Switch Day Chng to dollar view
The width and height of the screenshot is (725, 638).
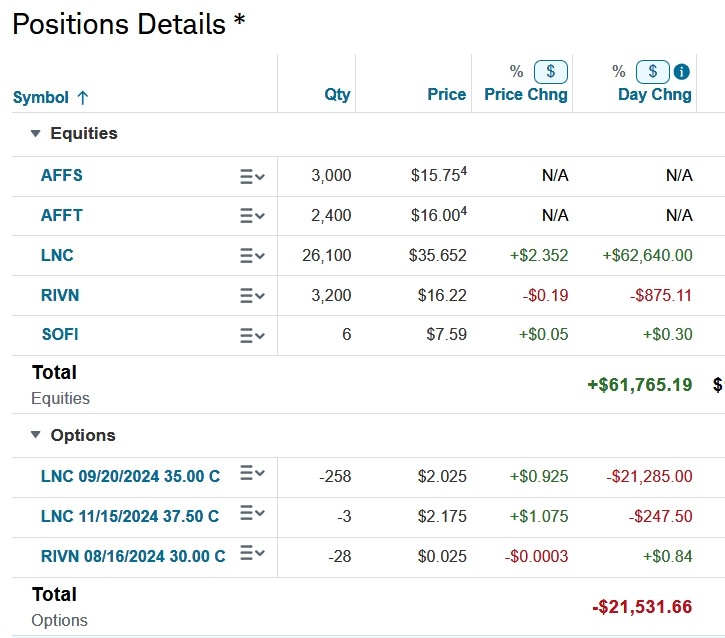pyautogui.click(x=652, y=72)
